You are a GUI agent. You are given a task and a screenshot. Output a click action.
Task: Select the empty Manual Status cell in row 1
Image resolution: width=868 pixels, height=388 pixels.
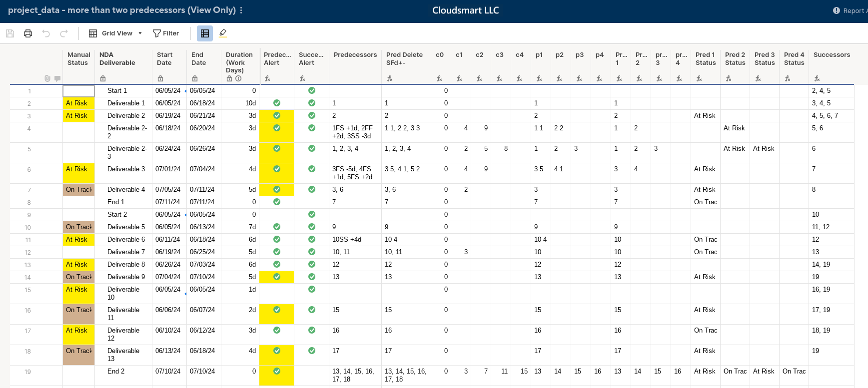click(x=78, y=91)
